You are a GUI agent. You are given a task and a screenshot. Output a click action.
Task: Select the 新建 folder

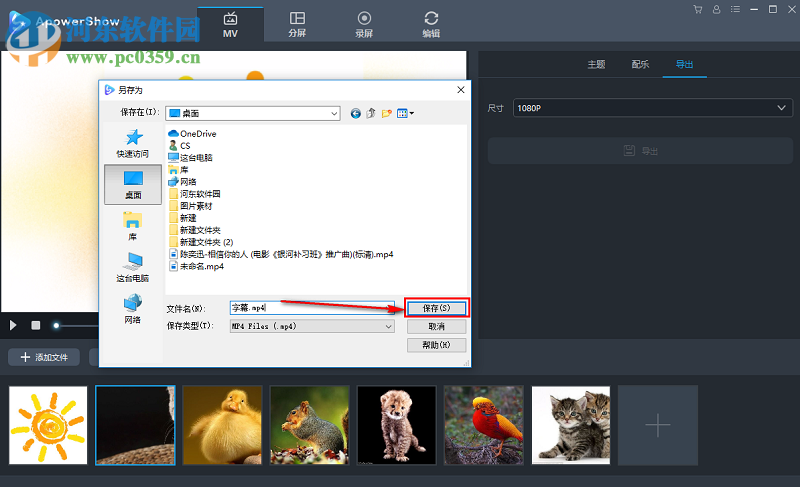coord(182,218)
